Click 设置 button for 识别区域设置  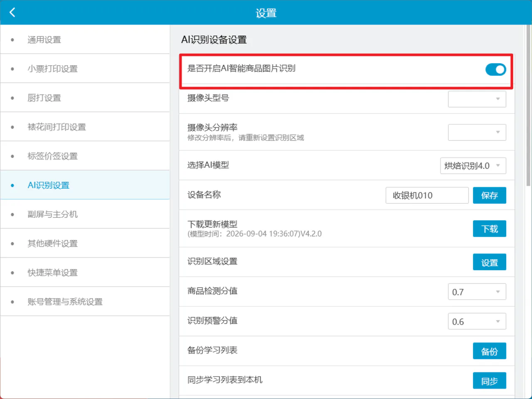click(489, 262)
